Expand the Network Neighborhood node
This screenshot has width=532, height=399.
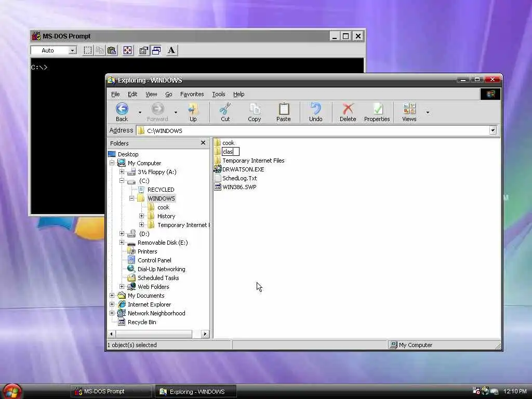[x=112, y=313]
